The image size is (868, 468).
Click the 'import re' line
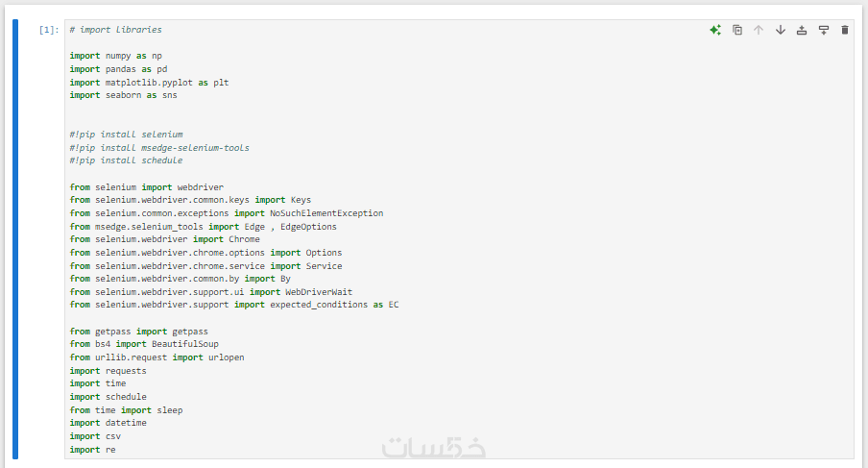[x=92, y=449]
